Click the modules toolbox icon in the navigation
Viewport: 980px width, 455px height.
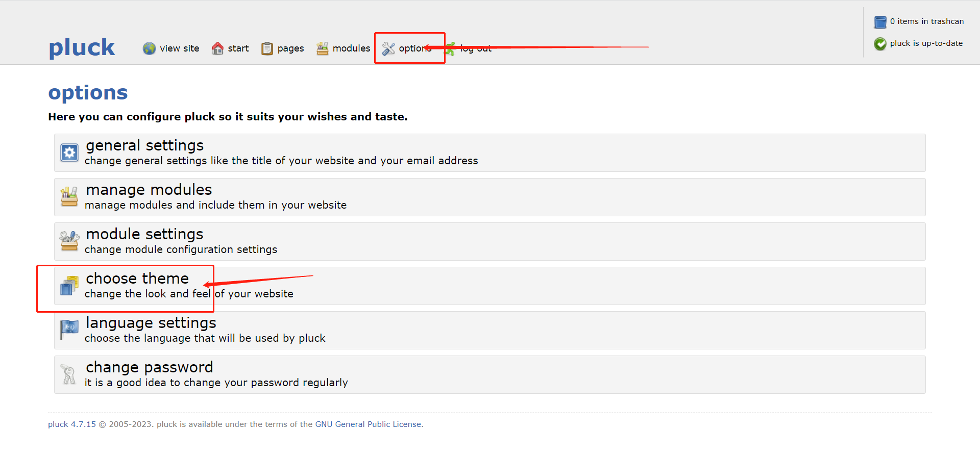pos(323,48)
